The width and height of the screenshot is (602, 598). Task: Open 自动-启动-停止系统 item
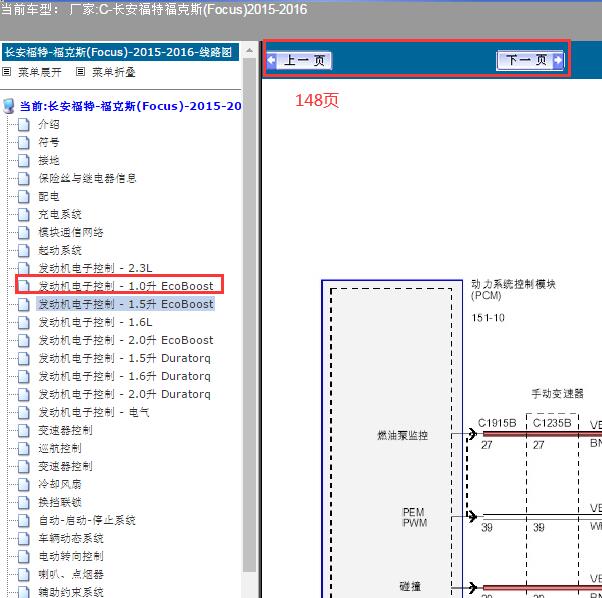click(87, 520)
